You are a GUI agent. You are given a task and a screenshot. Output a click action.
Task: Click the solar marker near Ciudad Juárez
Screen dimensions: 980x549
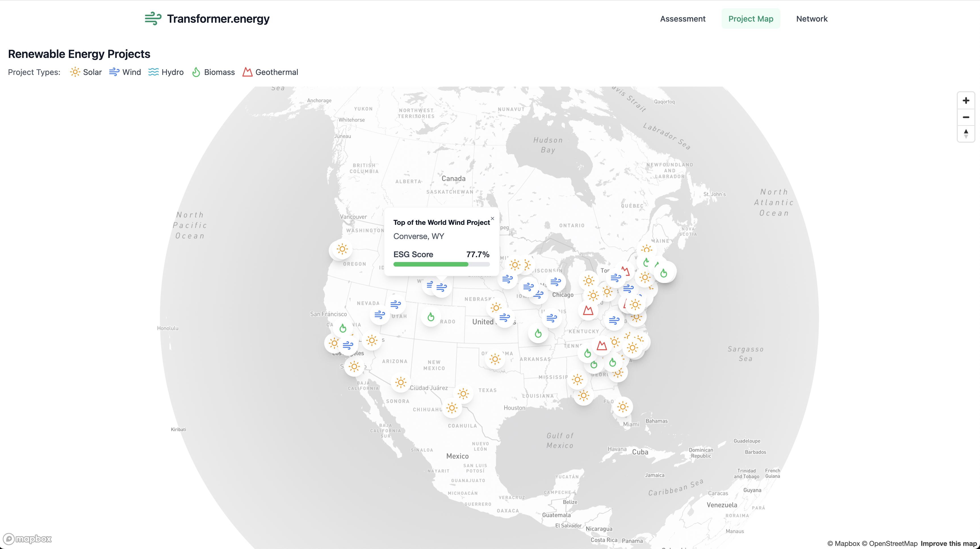click(400, 382)
